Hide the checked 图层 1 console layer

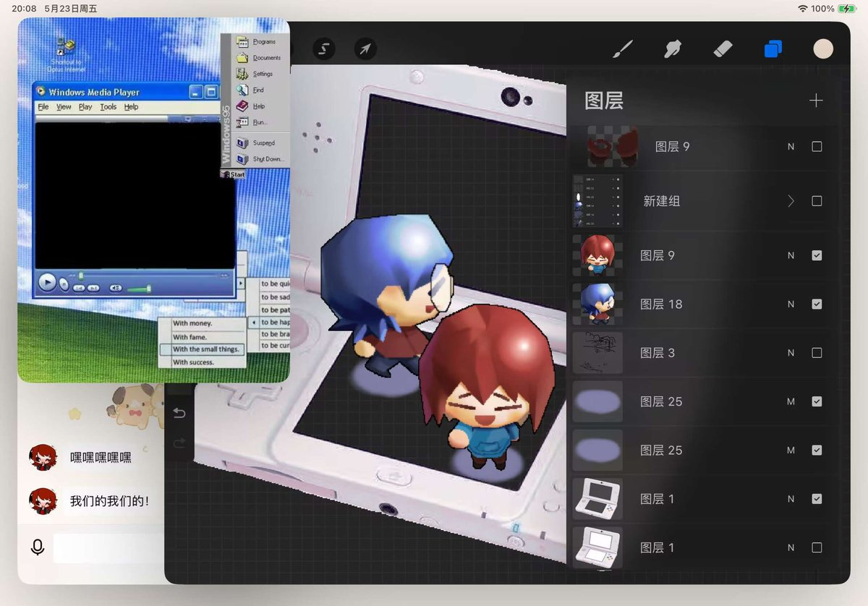click(x=817, y=499)
